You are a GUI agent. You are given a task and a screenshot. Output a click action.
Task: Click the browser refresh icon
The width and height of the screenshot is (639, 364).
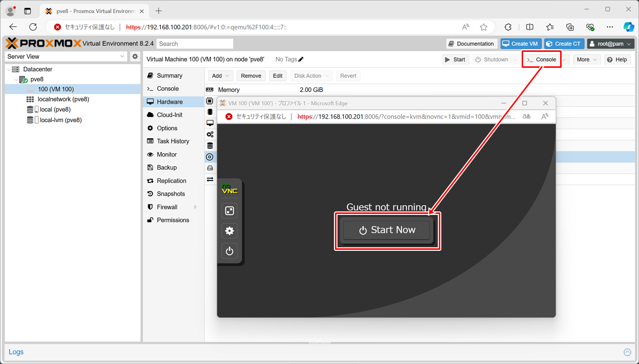(x=33, y=27)
